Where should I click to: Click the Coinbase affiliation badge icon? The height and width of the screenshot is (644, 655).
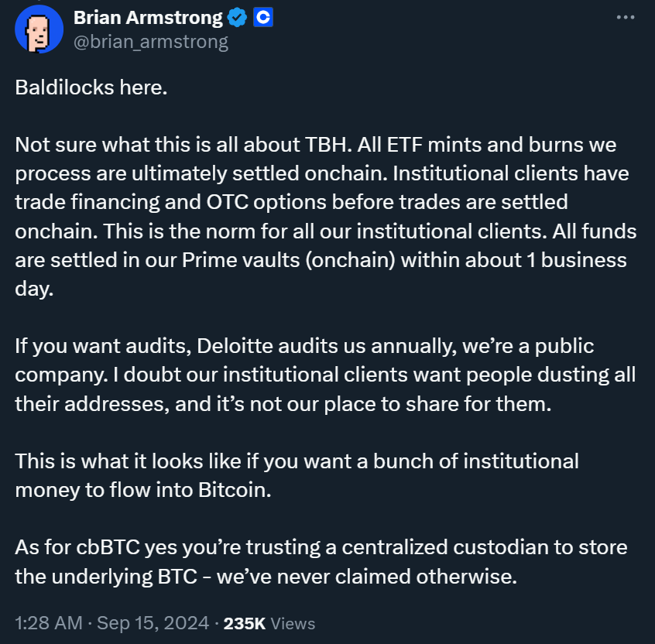(x=263, y=18)
